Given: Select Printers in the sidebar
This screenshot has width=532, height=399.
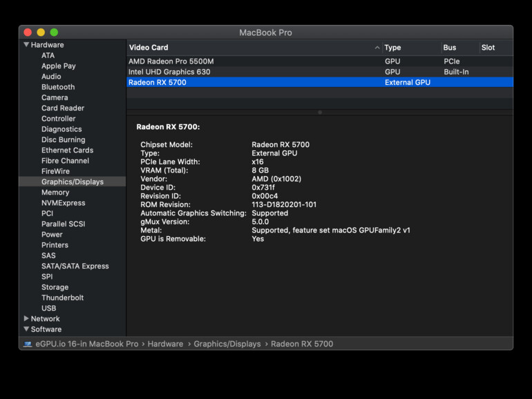Looking at the screenshot, I should (55, 245).
